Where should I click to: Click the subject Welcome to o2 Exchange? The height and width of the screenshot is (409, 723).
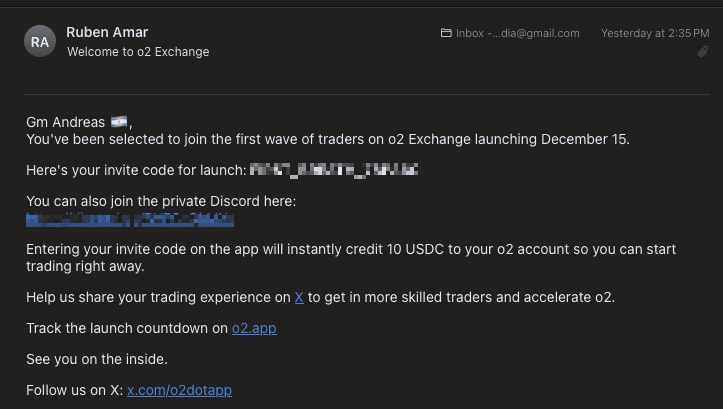tap(138, 52)
